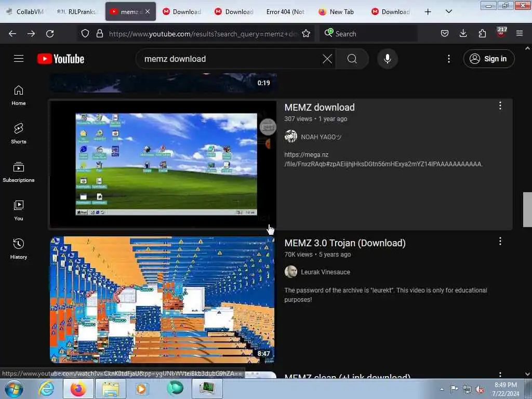Image resolution: width=532 pixels, height=399 pixels.
Task: Open MEMZ 3.0 Trojan (Download) video title
Action: pos(345,243)
